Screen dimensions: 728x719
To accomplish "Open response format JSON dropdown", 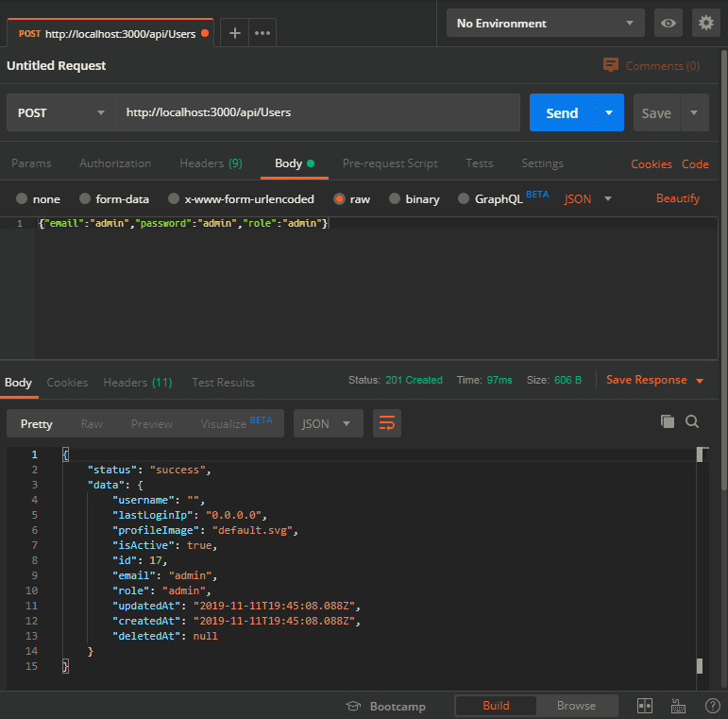I will pos(329,423).
